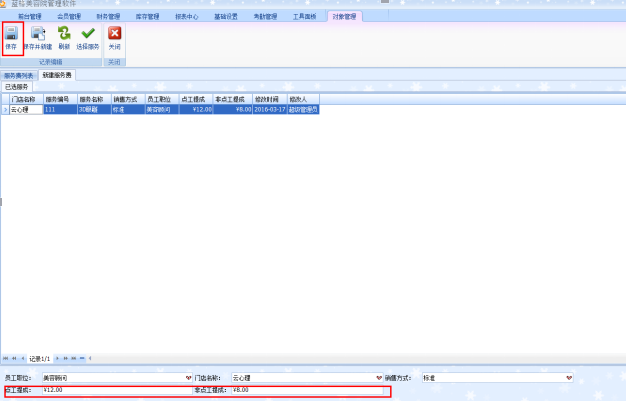626x401 pixels.
Task: Open the 销售方式 dropdown arrow
Action: 569,378
